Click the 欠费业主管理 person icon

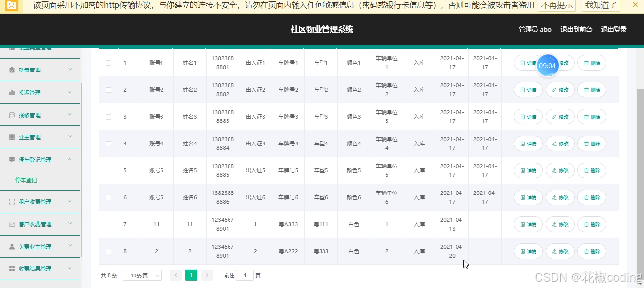tap(12, 247)
